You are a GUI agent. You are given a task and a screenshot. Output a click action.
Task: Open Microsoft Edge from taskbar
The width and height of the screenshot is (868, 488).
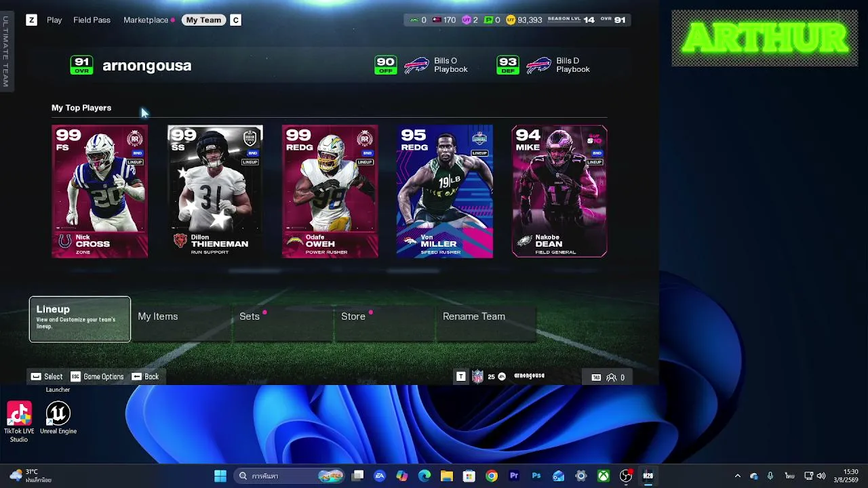425,476
